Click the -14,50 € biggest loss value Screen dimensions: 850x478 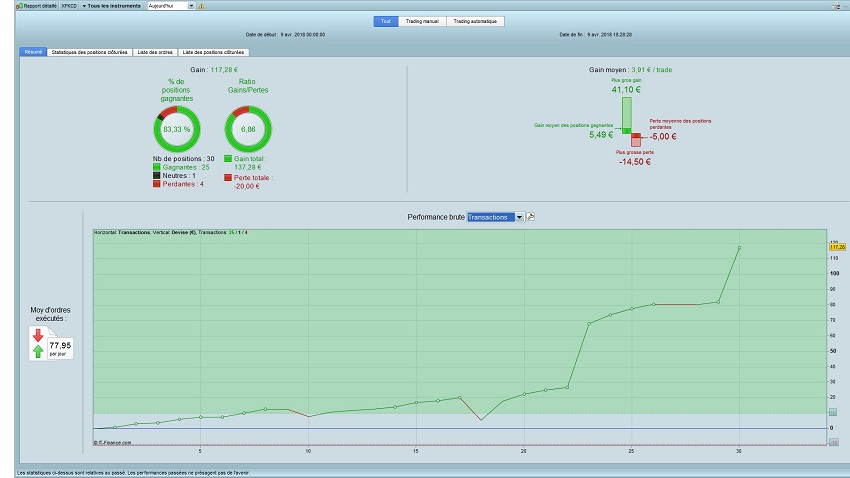click(x=635, y=162)
